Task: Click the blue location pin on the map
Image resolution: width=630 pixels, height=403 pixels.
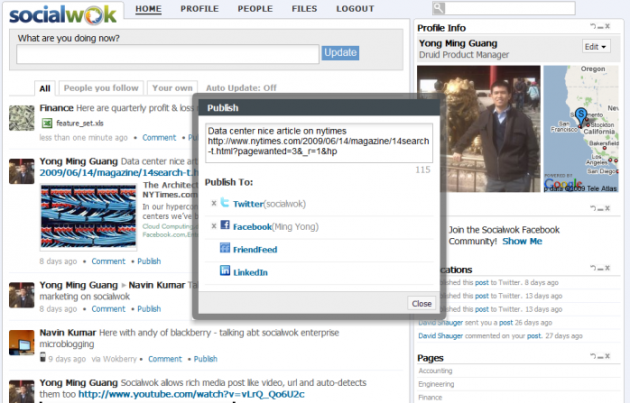Action: point(581,117)
